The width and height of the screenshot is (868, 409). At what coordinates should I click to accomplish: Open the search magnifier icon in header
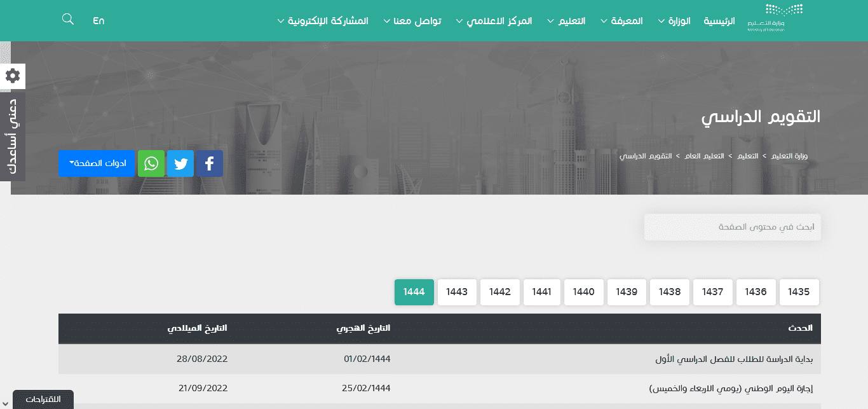click(x=68, y=19)
